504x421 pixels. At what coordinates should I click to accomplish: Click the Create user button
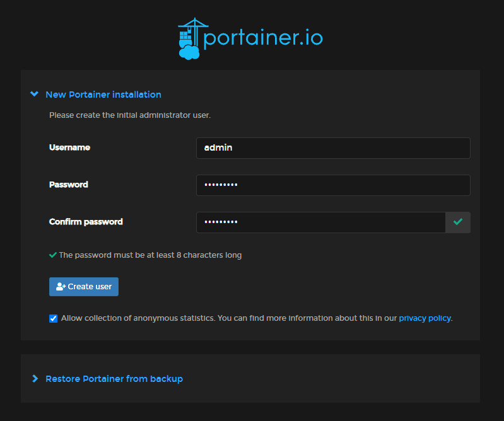point(84,287)
